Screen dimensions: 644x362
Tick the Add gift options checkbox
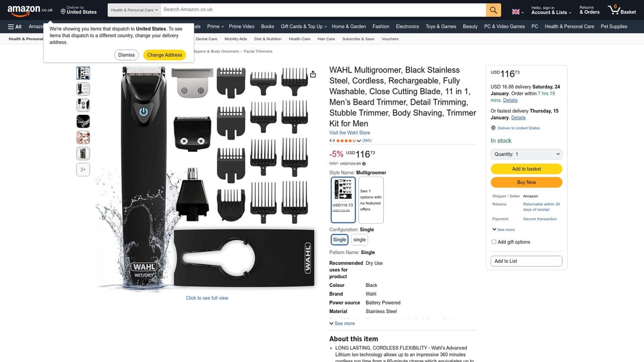tap(494, 242)
